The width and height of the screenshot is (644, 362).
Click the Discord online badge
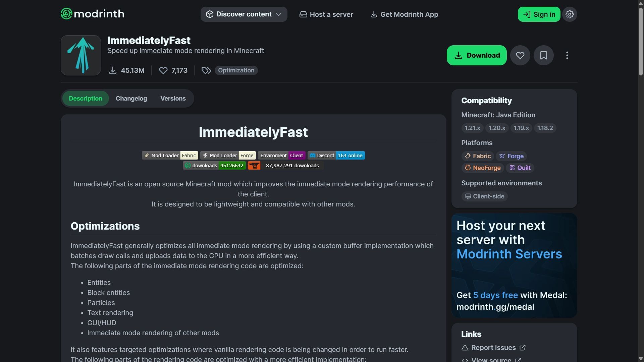click(x=336, y=156)
